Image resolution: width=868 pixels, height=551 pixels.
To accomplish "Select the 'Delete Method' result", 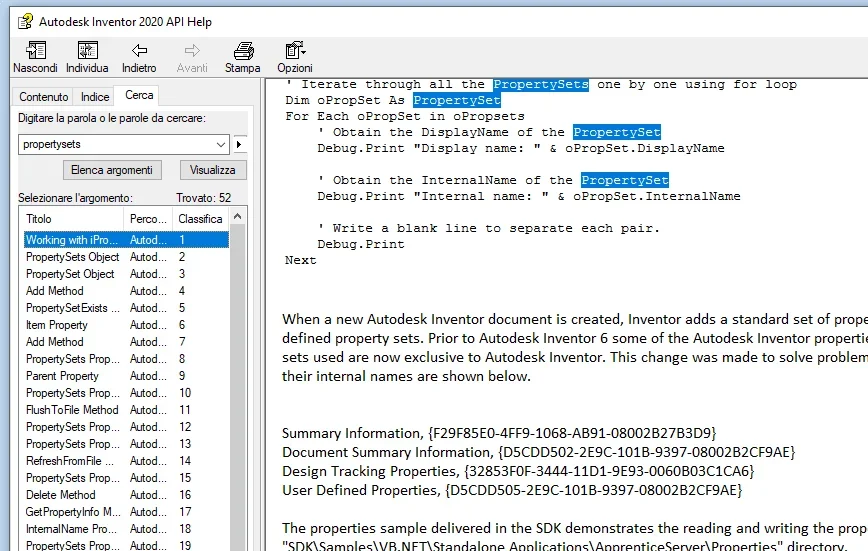I will coord(126,495).
